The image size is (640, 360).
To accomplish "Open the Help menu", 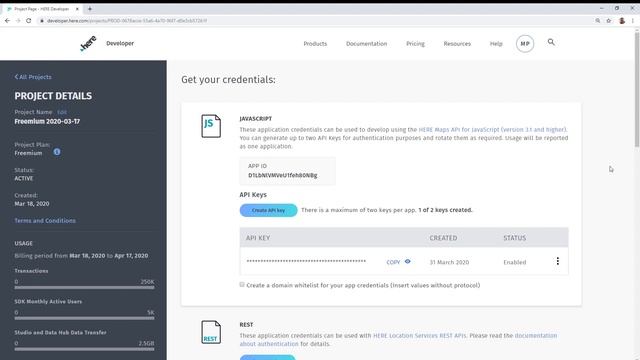I will [x=496, y=44].
